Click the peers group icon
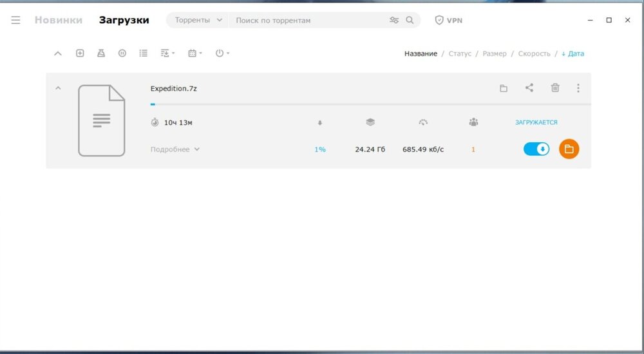Image resolution: width=644 pixels, height=354 pixels. tap(473, 122)
